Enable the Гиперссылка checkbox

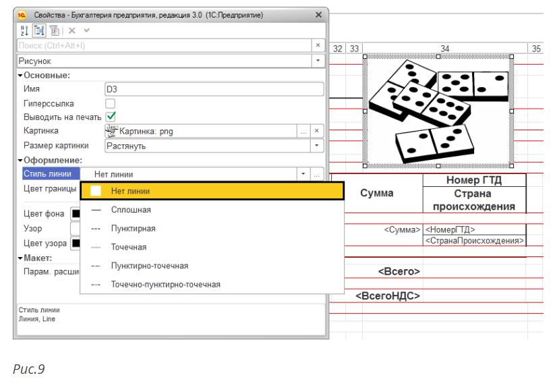[x=111, y=103]
